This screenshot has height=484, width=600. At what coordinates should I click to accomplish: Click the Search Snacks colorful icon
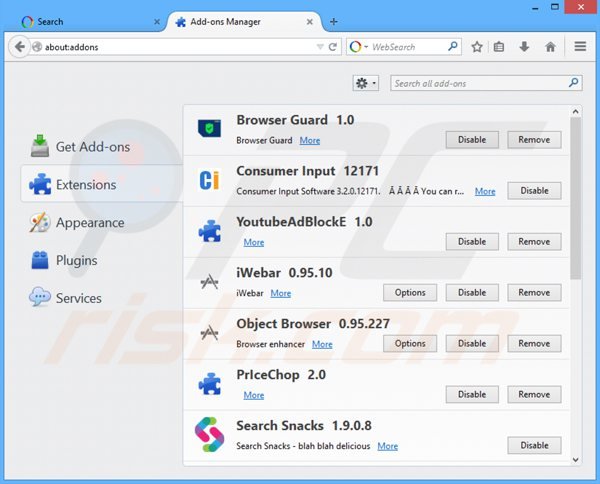(x=209, y=434)
